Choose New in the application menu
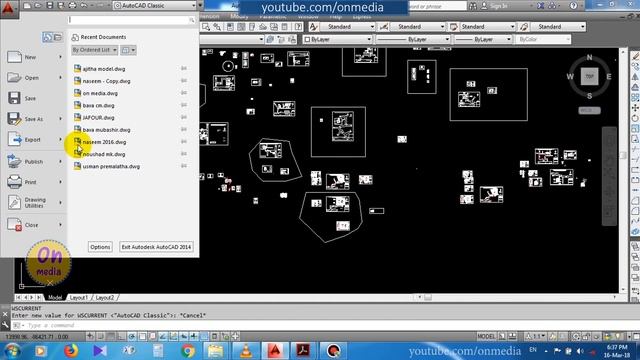Viewport: 640px width, 360px height. coord(34,57)
